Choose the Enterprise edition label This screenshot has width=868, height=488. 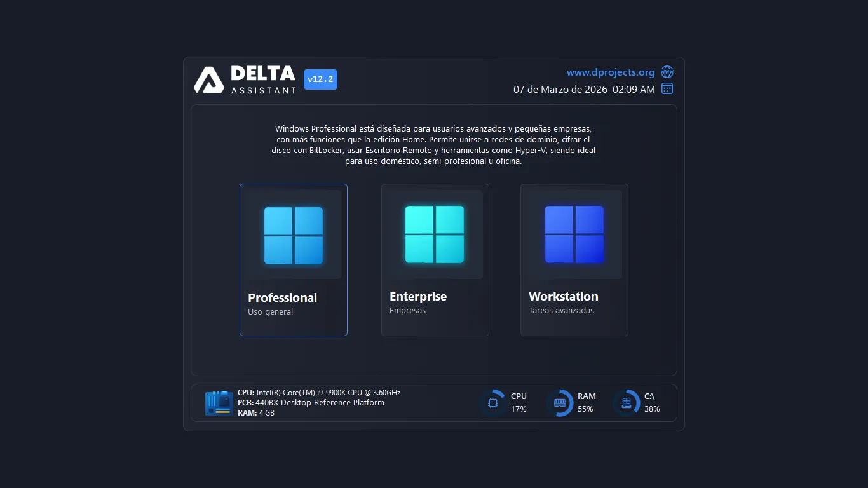tap(418, 296)
